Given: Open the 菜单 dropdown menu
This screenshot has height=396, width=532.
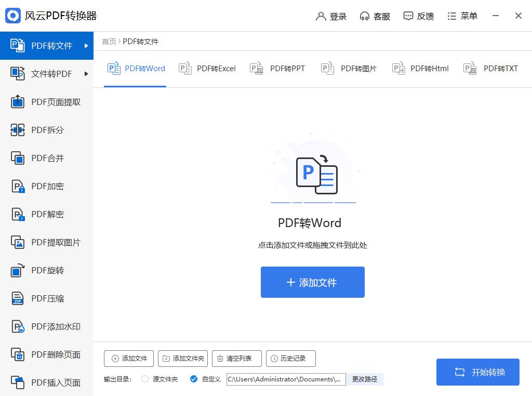Looking at the screenshot, I should [x=462, y=16].
